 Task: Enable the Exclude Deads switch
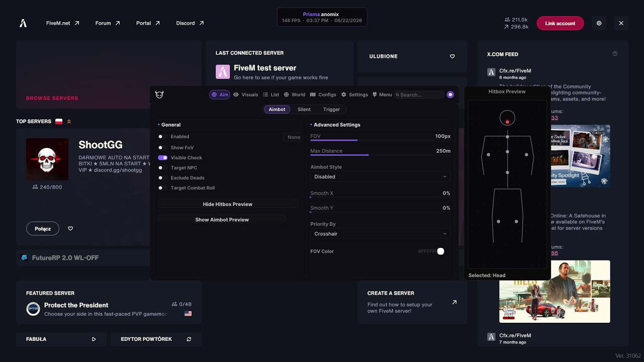click(x=163, y=178)
